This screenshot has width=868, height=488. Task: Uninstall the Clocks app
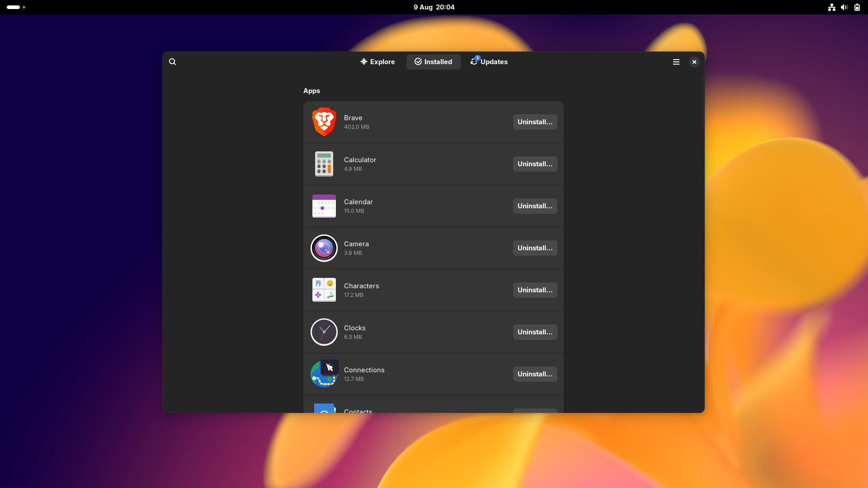click(x=535, y=332)
